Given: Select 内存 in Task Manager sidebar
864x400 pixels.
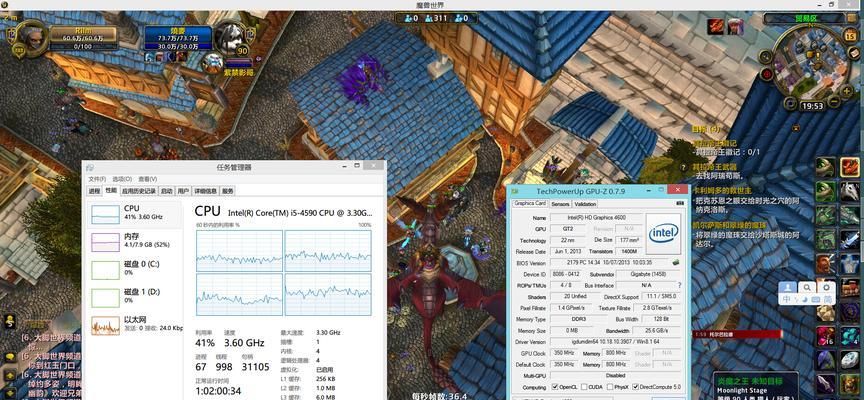Looking at the screenshot, I should click(135, 241).
